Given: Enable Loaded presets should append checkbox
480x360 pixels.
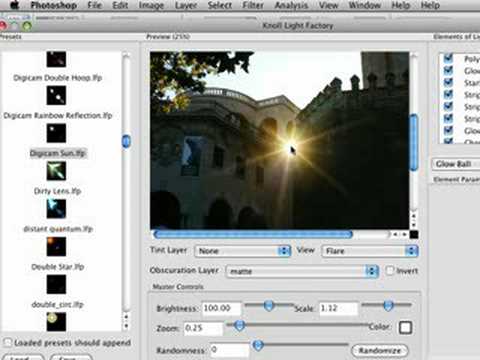Looking at the screenshot, I should [x=7, y=342].
